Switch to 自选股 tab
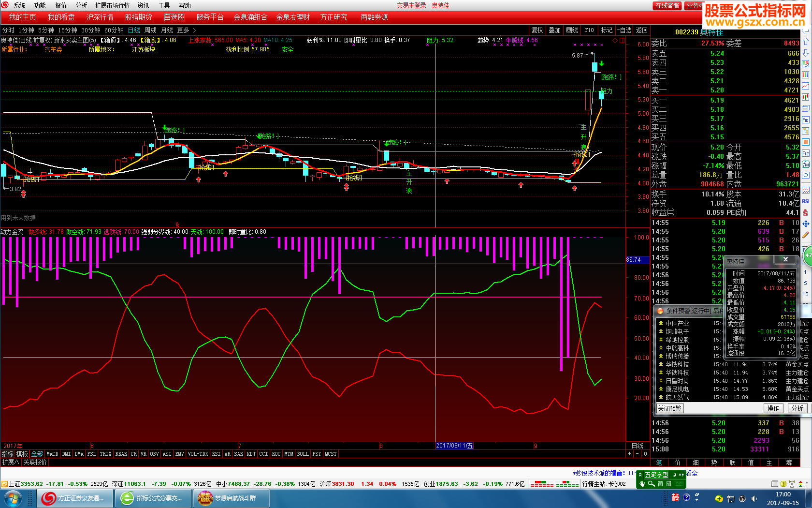812x508 pixels. 174,17
